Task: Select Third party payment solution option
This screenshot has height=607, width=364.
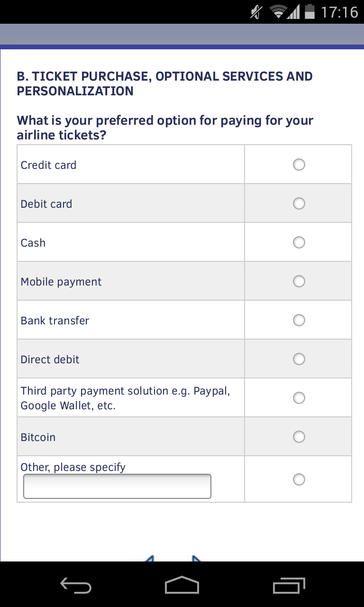Action: pyautogui.click(x=299, y=397)
